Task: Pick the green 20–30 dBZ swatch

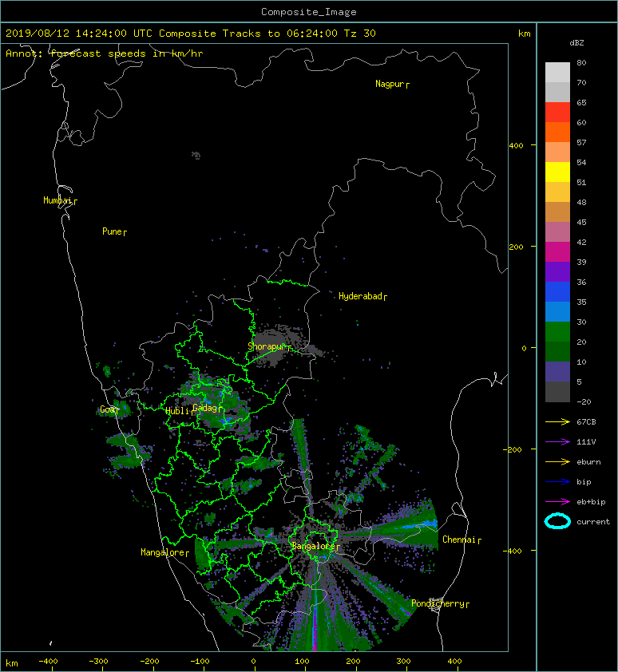Action: click(557, 331)
